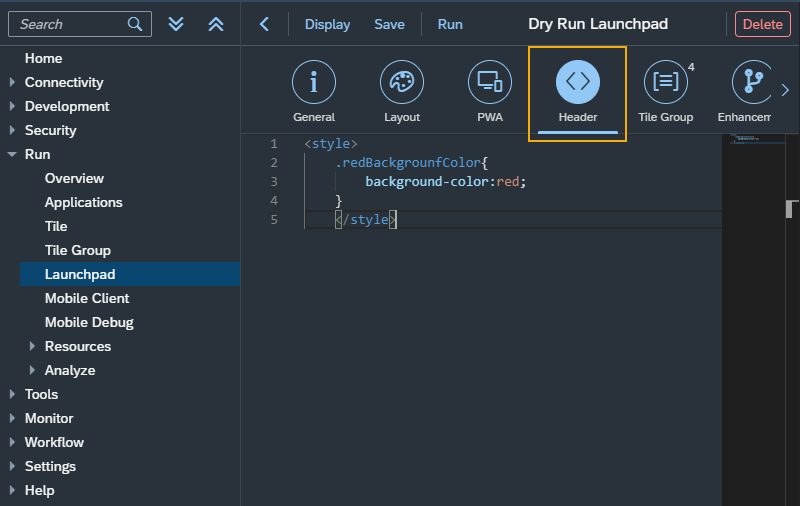Viewport: 800px width, 506px height.
Task: Open the PWA devices tab icon
Action: 490,82
